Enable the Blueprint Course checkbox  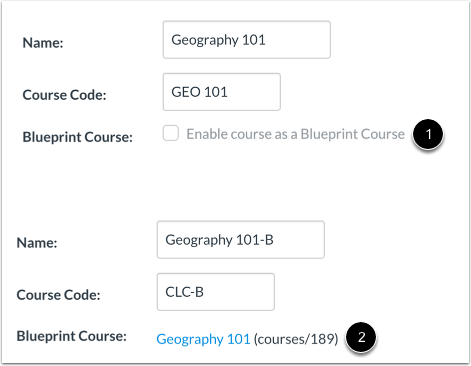pos(171,133)
